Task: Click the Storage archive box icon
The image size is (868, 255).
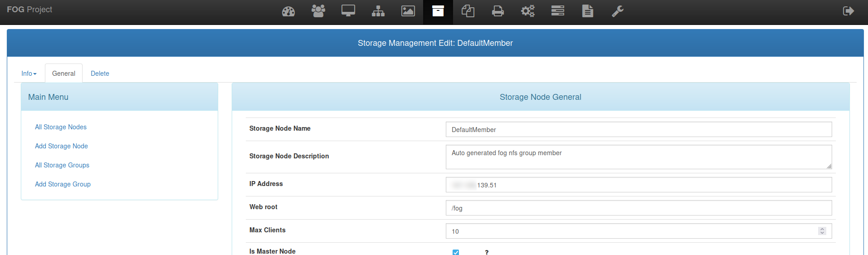Action: 438,11
